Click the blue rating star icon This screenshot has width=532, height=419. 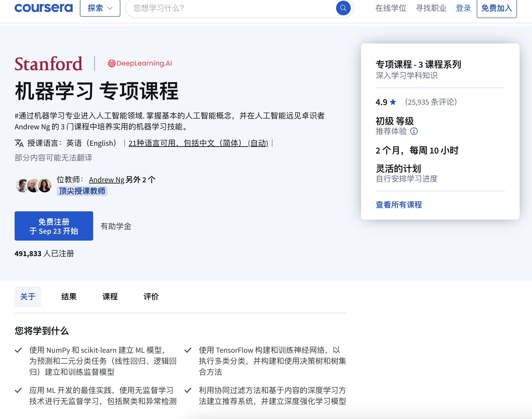point(393,102)
